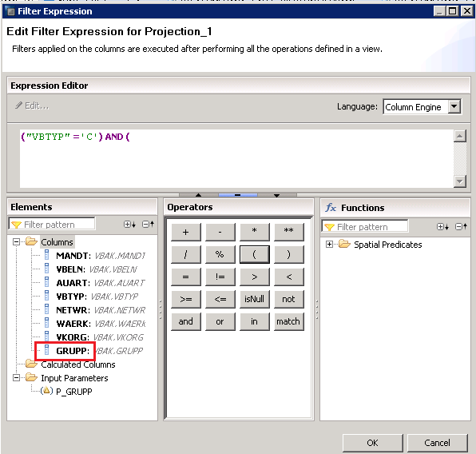Click the power ** operator button

288,232
